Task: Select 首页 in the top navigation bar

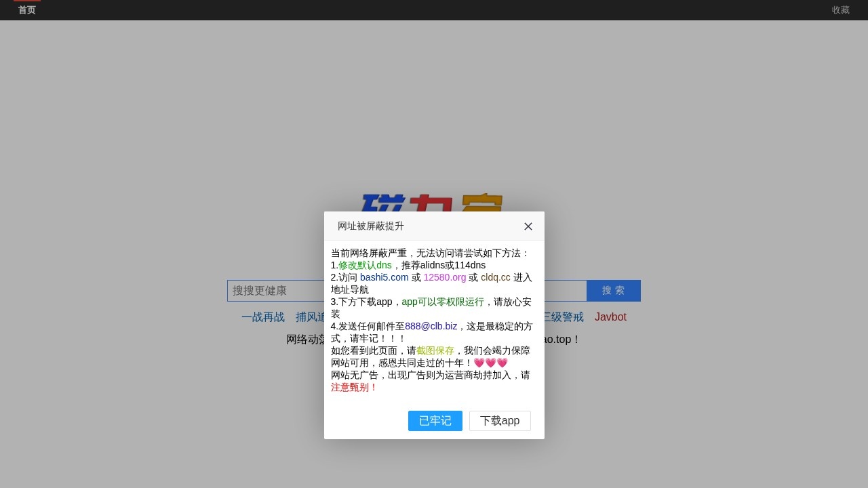Action: [26, 9]
